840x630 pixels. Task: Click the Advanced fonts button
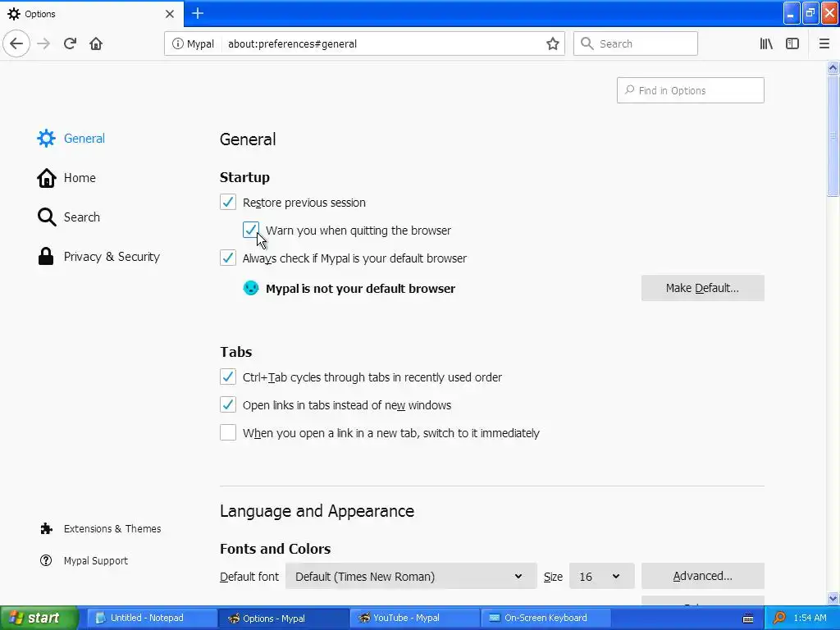pos(702,577)
